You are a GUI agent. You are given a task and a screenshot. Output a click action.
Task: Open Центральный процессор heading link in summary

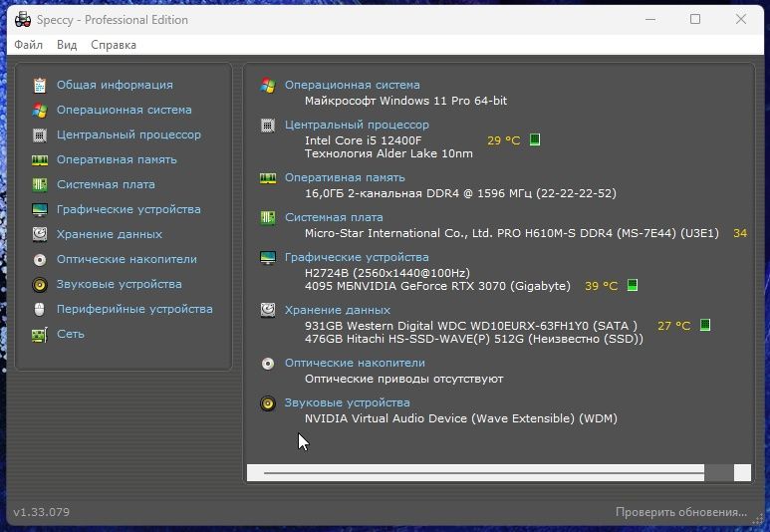coord(357,125)
